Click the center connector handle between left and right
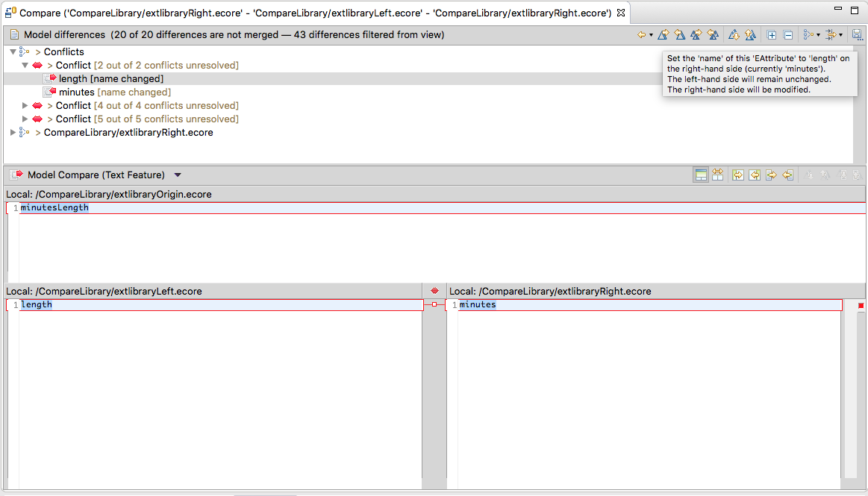The width and height of the screenshot is (868, 496). [434, 304]
